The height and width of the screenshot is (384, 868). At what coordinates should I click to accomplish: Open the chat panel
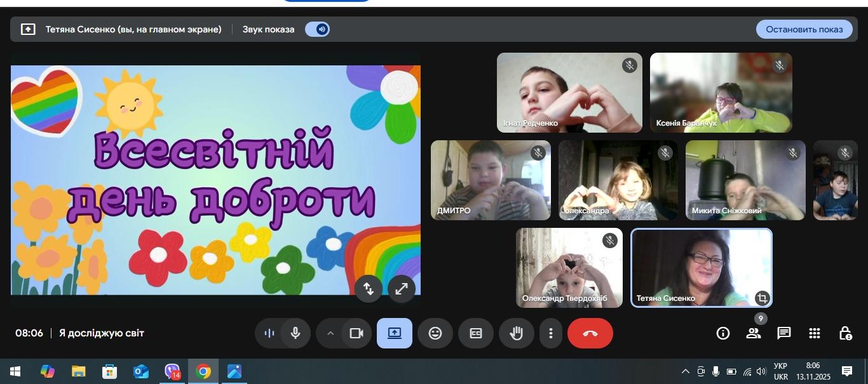tap(783, 333)
